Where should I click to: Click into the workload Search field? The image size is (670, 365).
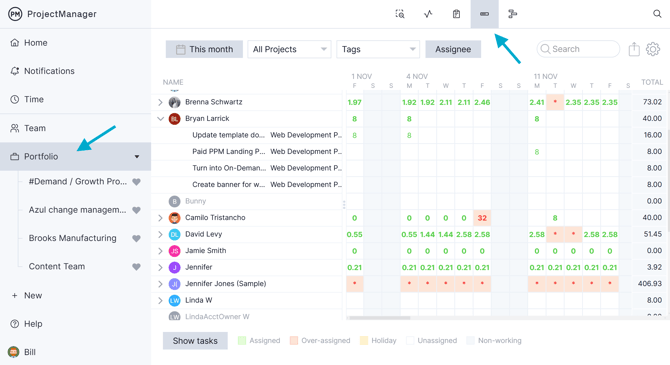point(578,49)
